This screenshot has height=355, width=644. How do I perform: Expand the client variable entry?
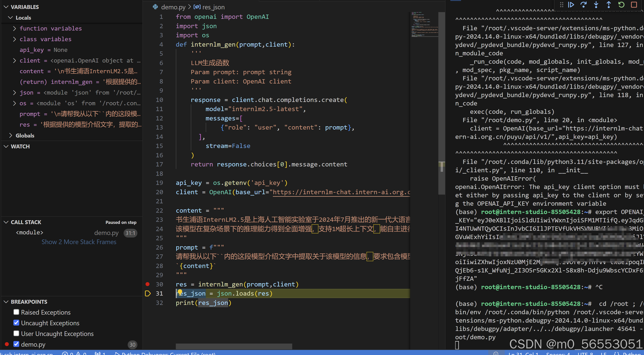pos(15,61)
